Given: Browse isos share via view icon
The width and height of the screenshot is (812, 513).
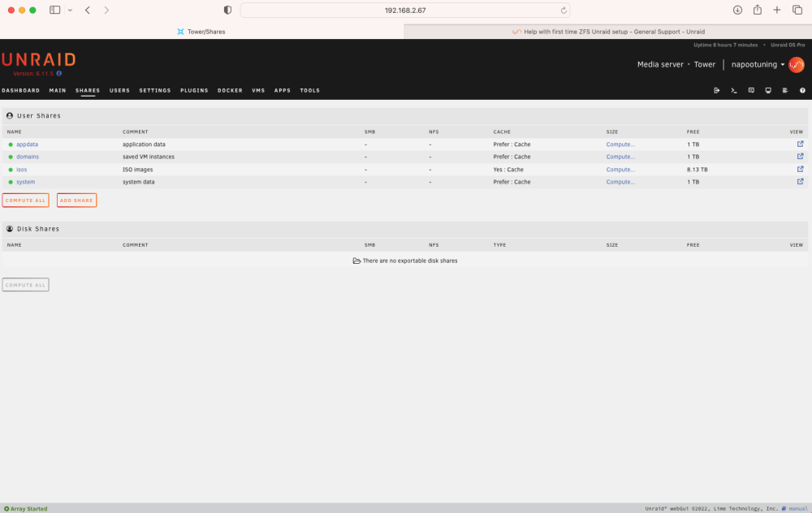Looking at the screenshot, I should click(800, 170).
